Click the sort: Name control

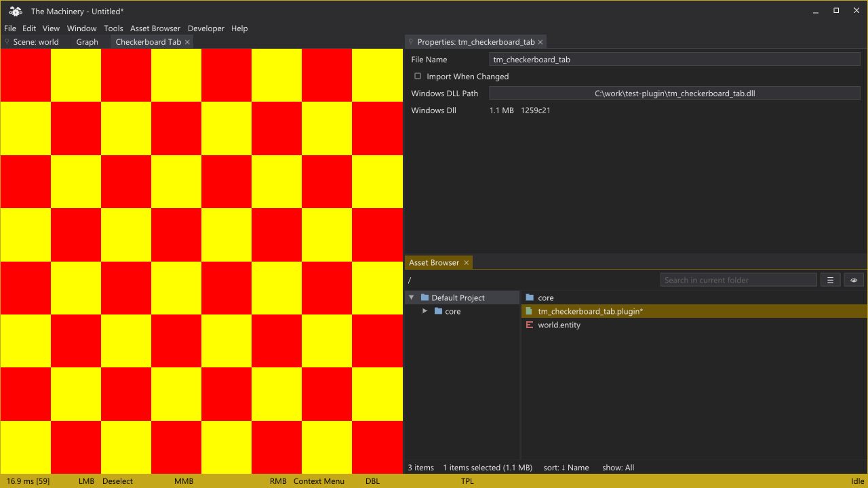pos(566,468)
